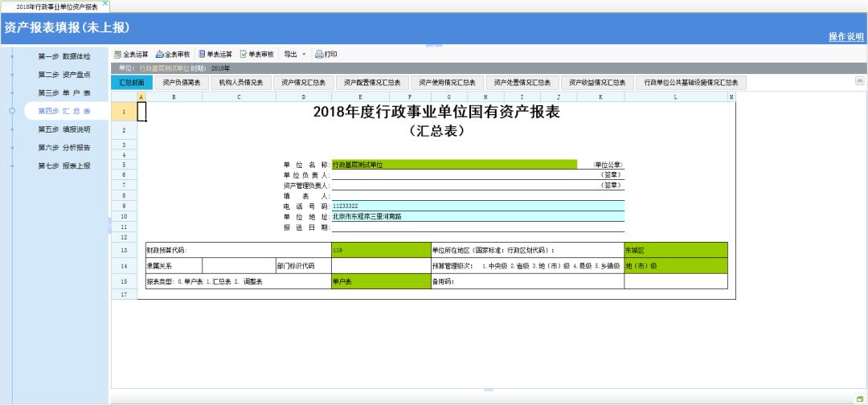Go to 第三步 单户表

click(x=64, y=92)
